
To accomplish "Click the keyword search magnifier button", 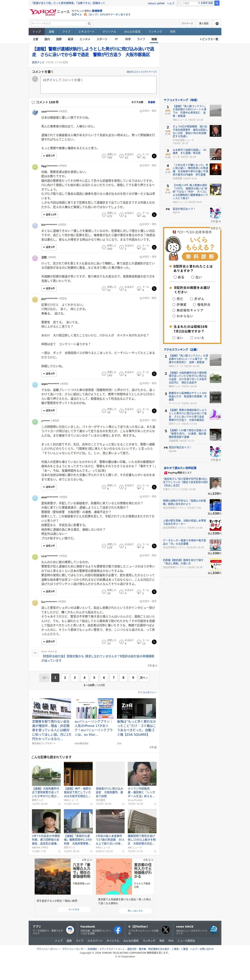I will (89, 24).
